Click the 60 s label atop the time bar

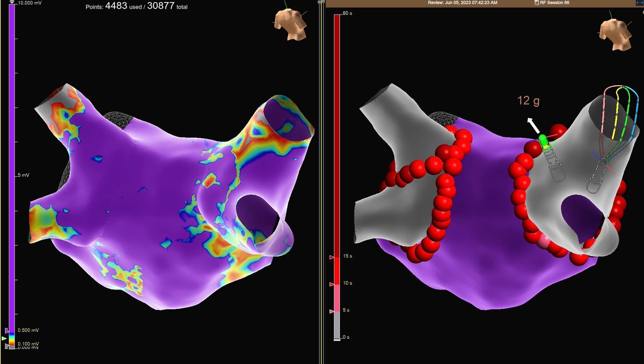[347, 13]
